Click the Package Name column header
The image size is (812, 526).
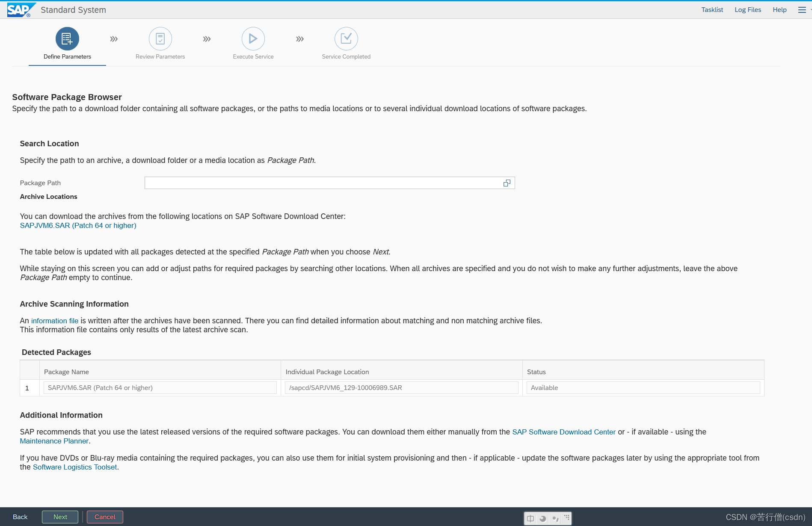click(66, 372)
